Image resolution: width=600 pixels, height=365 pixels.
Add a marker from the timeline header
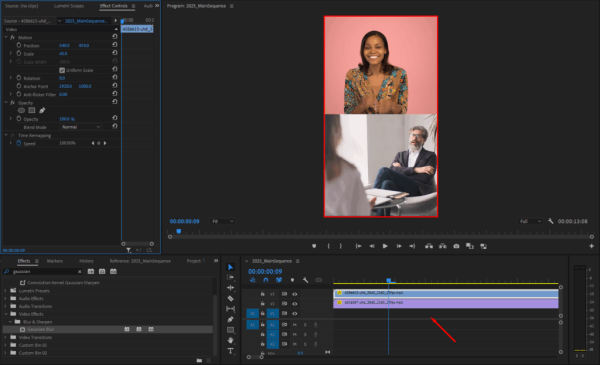click(x=292, y=280)
